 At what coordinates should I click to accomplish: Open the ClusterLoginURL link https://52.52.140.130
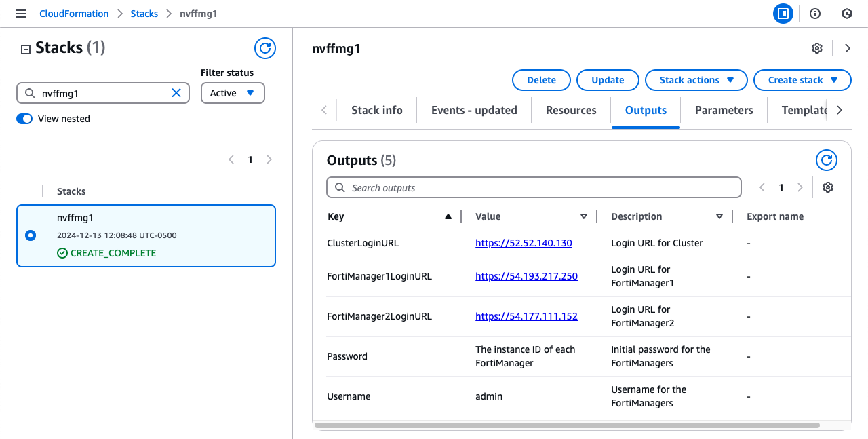524,243
